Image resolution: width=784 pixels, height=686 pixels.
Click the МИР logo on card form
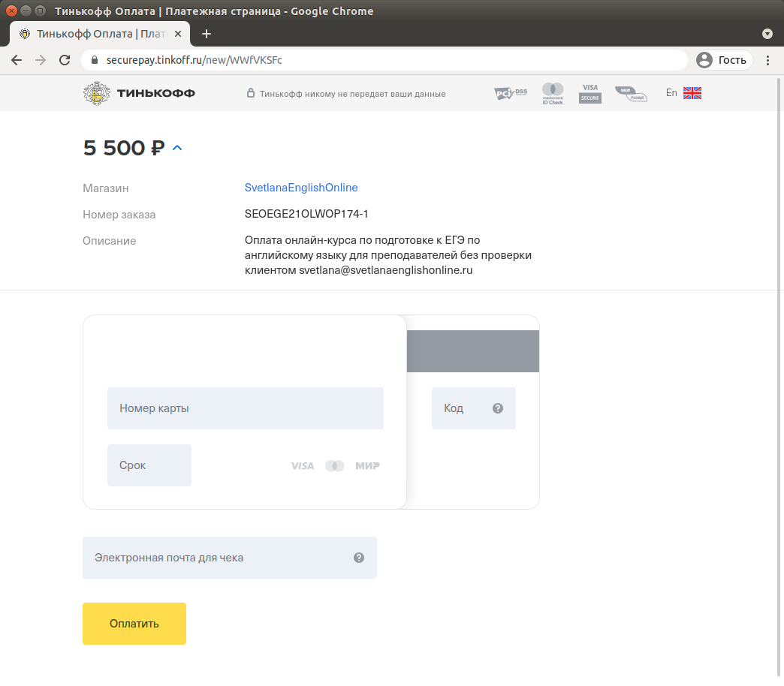[x=367, y=465]
